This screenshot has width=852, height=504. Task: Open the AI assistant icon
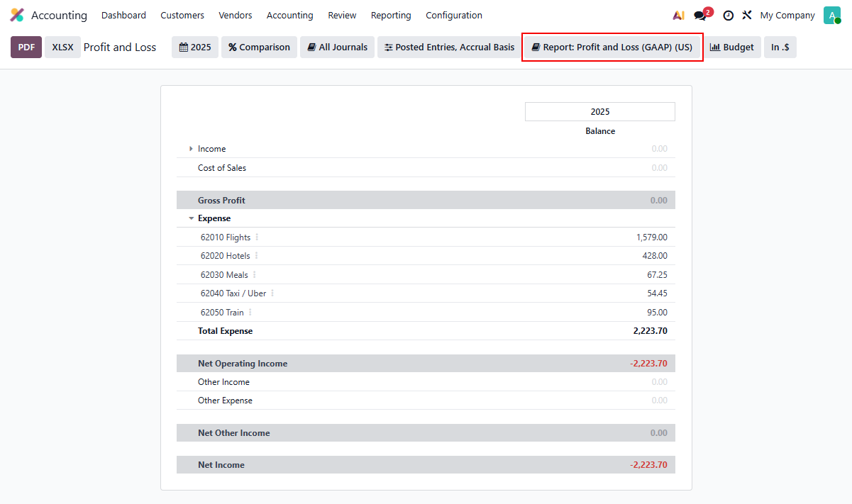coord(678,16)
